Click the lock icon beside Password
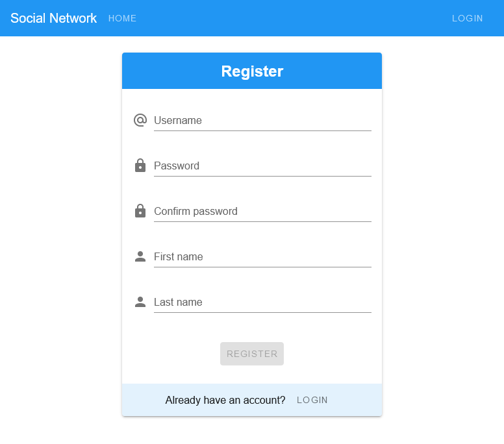This screenshot has width=504, height=444. coord(140,166)
